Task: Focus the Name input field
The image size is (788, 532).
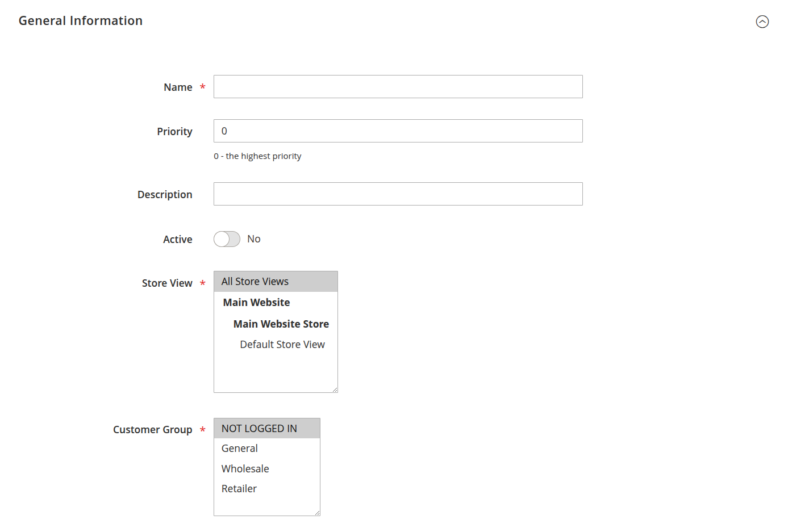Action: (x=398, y=87)
